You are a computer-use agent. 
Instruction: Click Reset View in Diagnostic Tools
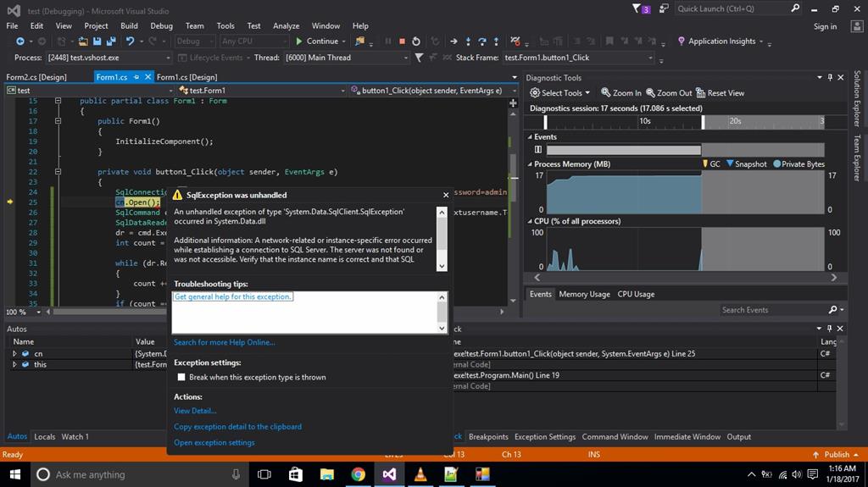coord(721,93)
